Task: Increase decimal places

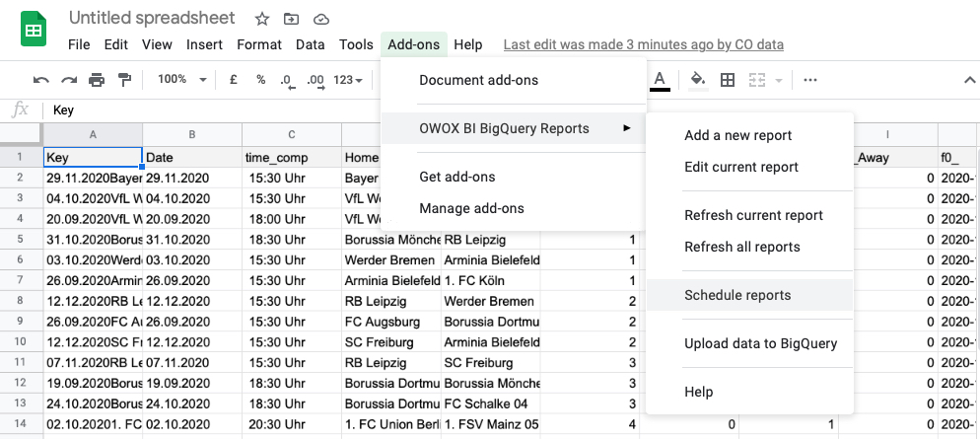Action: pyautogui.click(x=315, y=81)
